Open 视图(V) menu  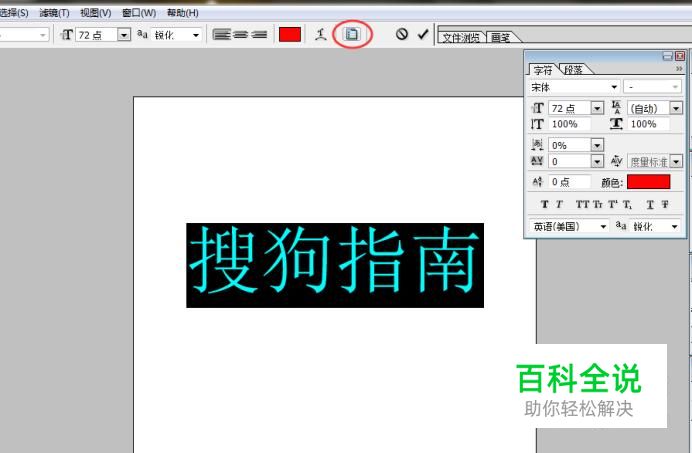point(95,13)
